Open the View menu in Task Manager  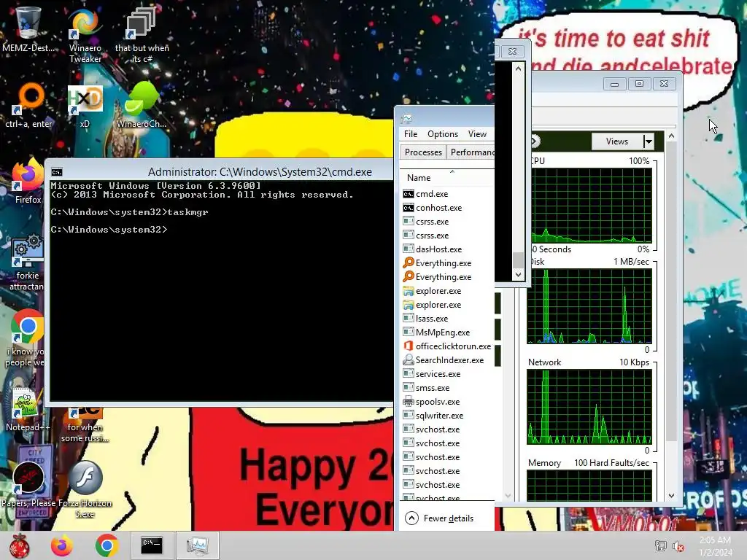point(477,134)
